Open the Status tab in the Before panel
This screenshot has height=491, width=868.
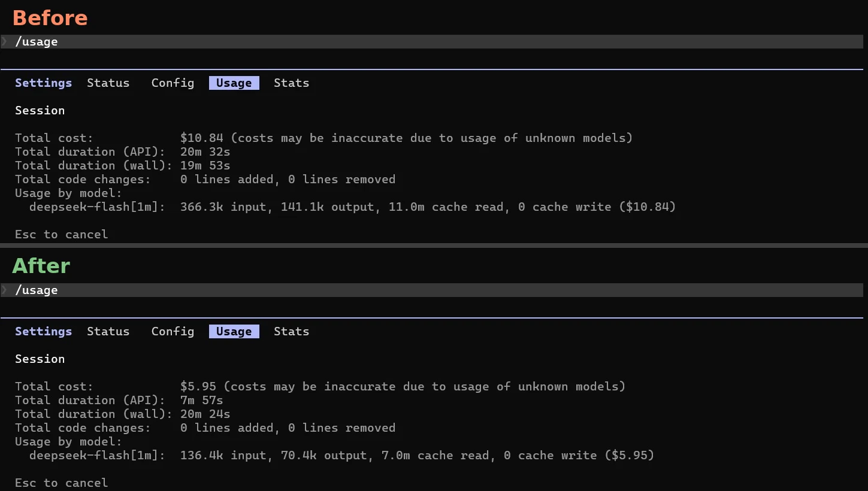point(108,83)
